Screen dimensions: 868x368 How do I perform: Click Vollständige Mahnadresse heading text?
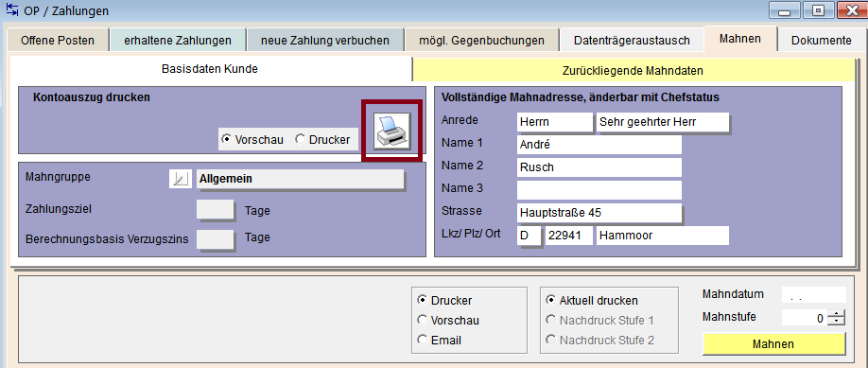581,97
